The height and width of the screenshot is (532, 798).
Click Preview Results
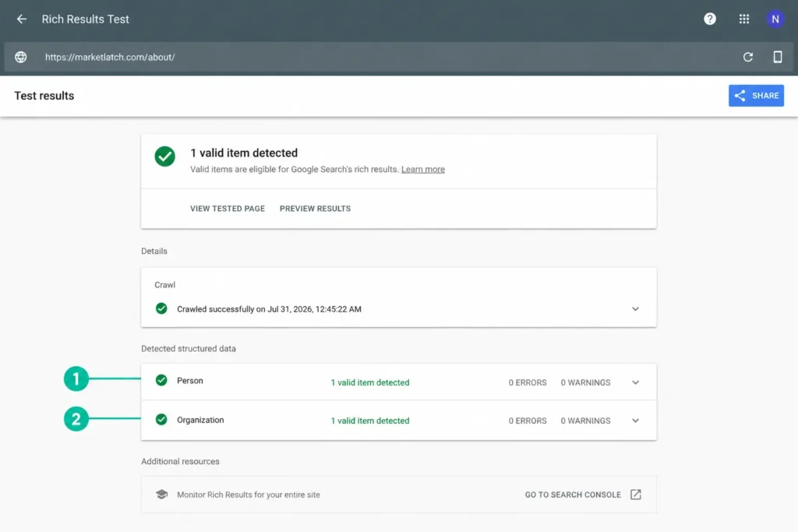click(315, 209)
